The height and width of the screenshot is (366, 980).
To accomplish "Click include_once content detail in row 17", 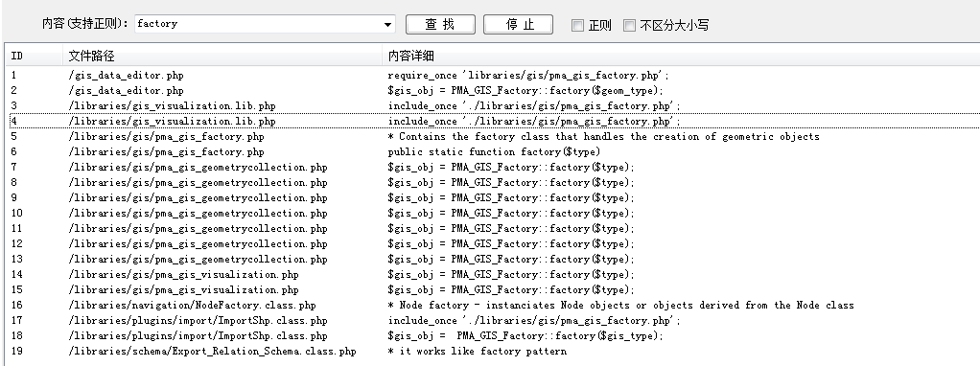I will tap(534, 320).
